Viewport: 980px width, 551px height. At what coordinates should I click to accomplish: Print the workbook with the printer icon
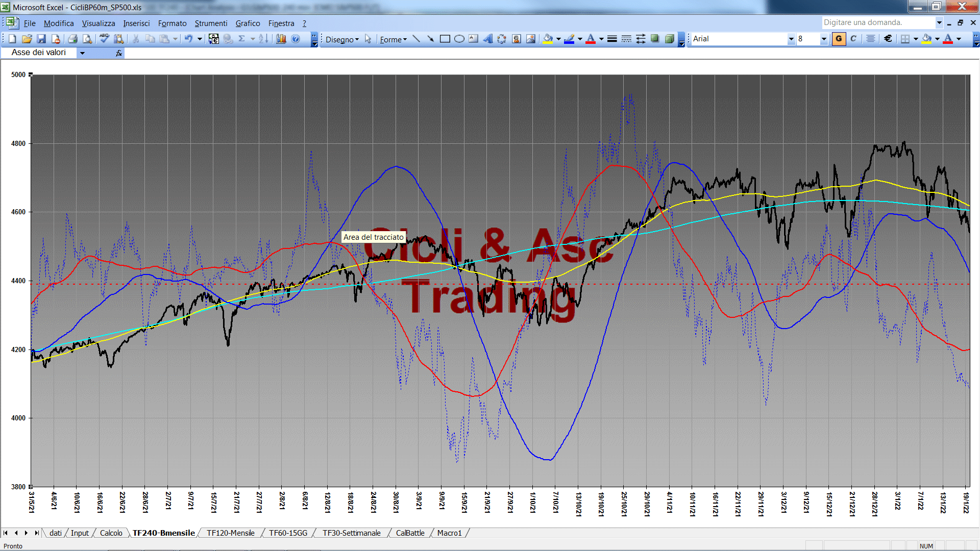72,39
